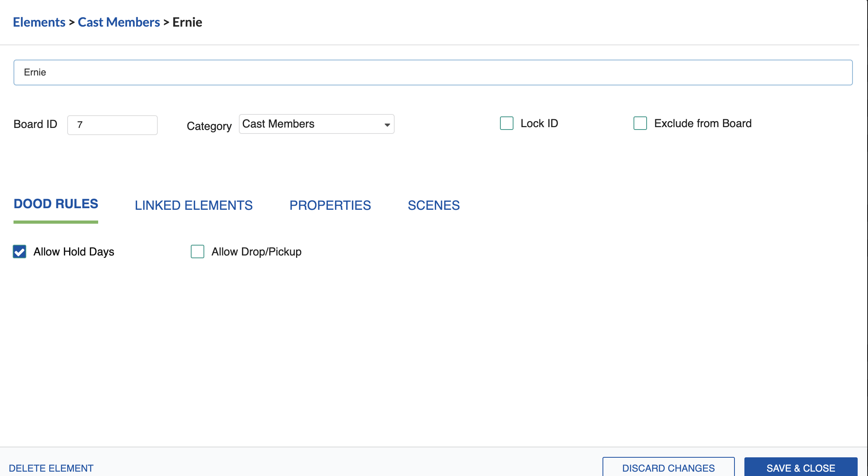
Task: Click Discard Changes button
Action: [x=668, y=468]
